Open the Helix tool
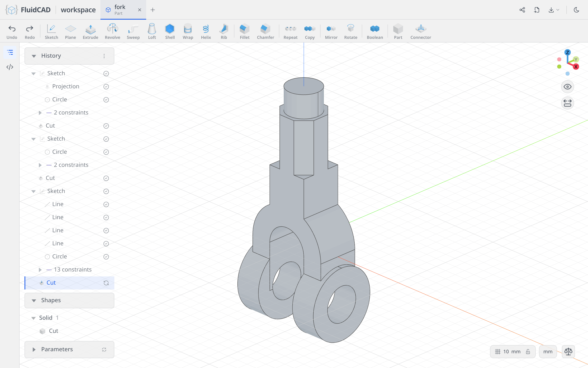The width and height of the screenshot is (588, 368). coord(206,32)
